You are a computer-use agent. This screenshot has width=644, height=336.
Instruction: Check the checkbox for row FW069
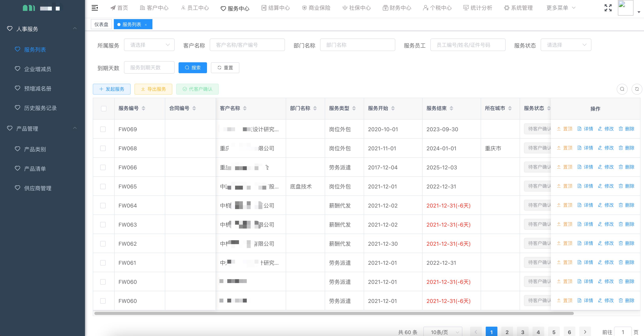(x=103, y=129)
